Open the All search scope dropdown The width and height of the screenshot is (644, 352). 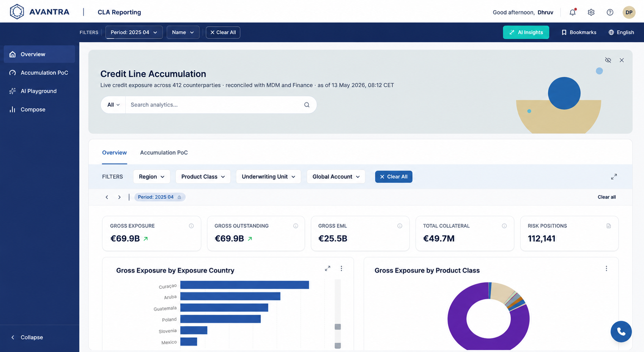coord(113,105)
